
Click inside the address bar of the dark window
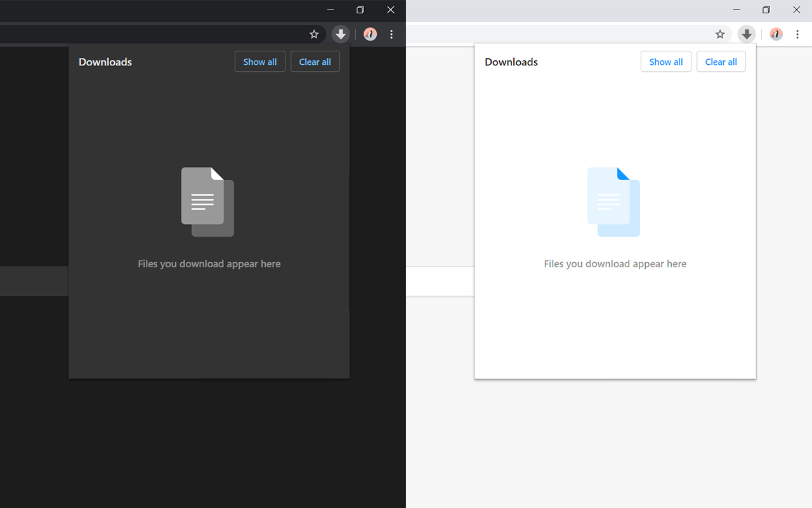point(159,34)
